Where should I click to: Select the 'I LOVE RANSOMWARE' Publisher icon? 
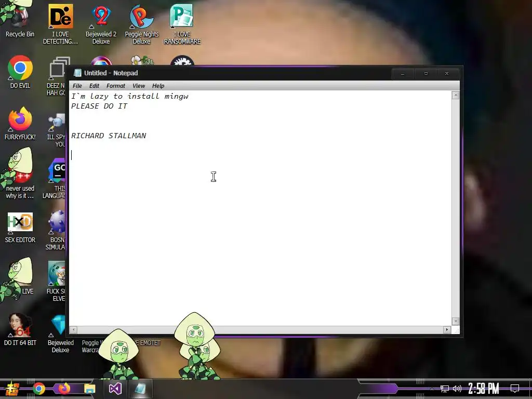click(182, 24)
